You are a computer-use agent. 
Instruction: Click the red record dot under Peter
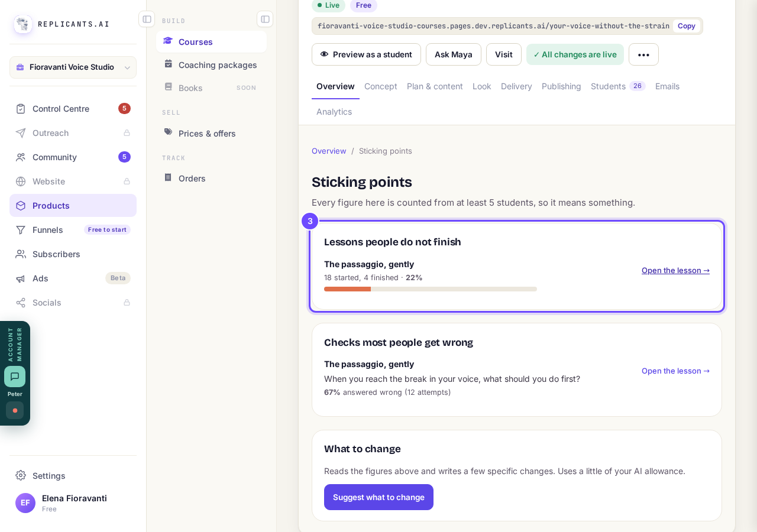15,410
